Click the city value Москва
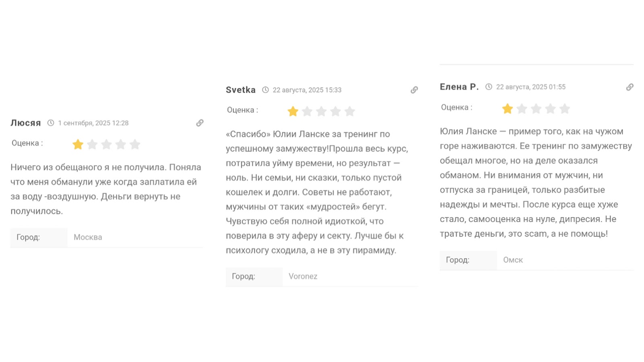 [88, 237]
